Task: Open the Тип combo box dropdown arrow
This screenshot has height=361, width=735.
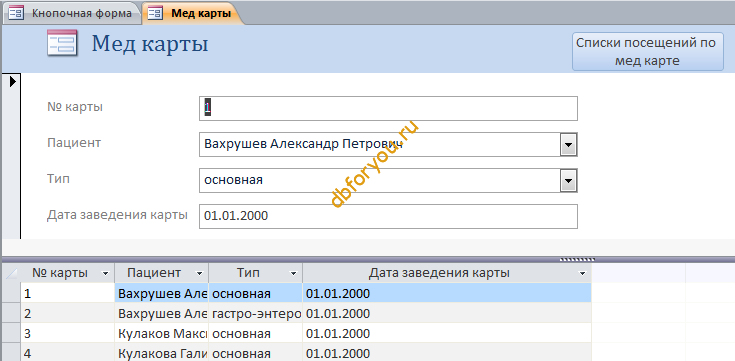Action: 568,180
